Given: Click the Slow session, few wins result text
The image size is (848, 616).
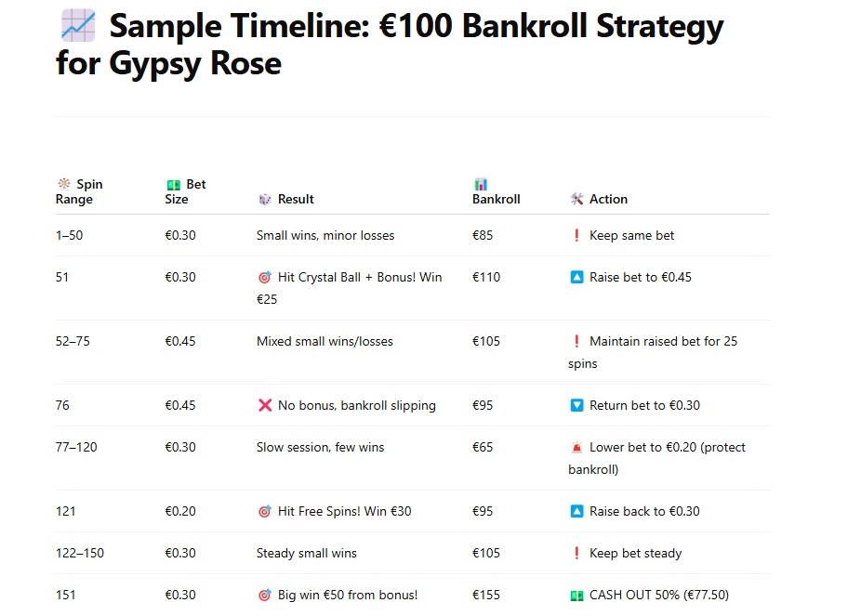Looking at the screenshot, I should 320,448.
